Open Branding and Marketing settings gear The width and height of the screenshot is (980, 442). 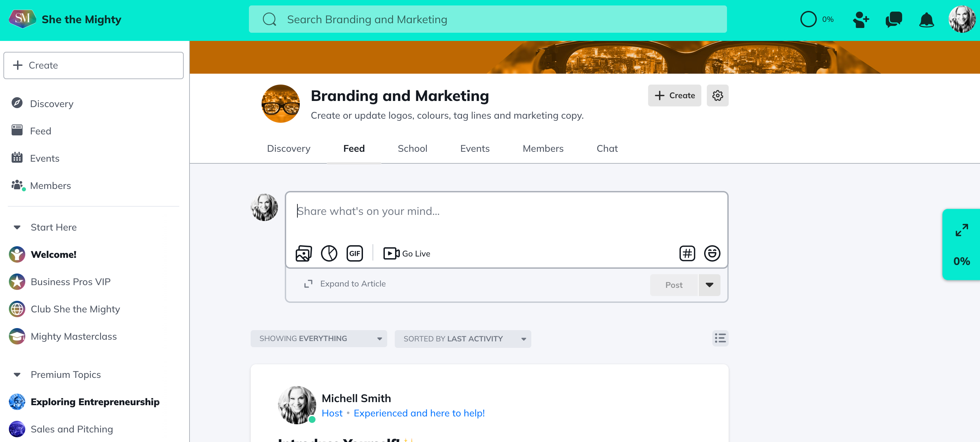(x=717, y=95)
